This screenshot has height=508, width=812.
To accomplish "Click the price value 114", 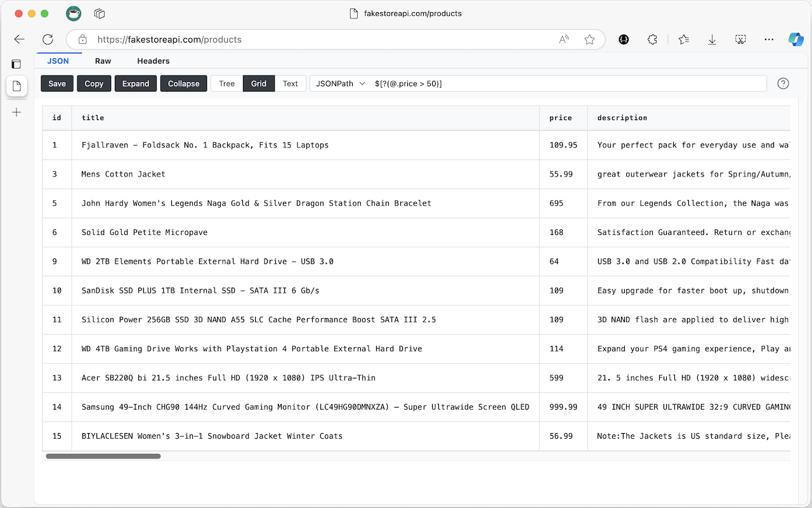I will [556, 349].
